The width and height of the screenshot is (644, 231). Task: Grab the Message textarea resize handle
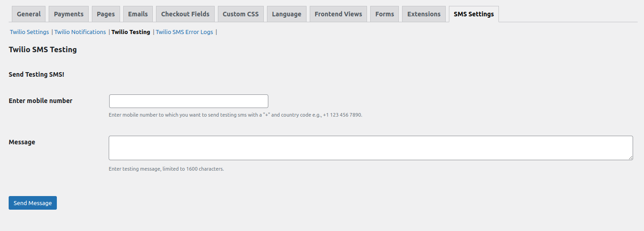click(x=630, y=157)
